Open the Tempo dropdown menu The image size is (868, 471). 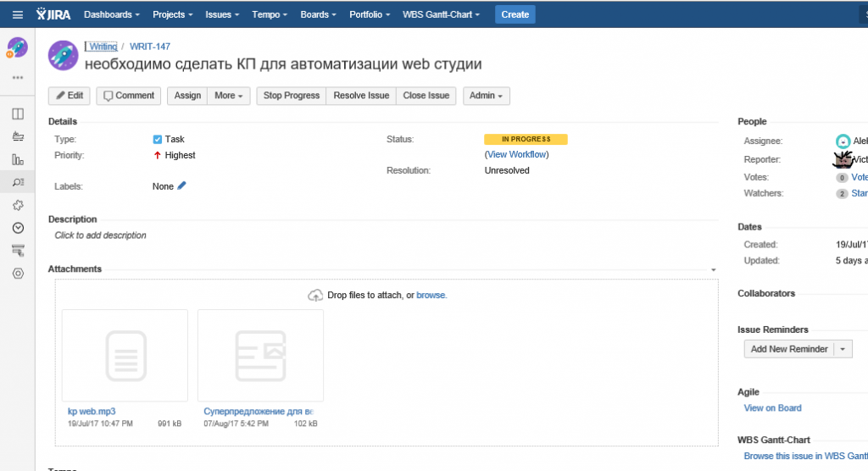[270, 15]
